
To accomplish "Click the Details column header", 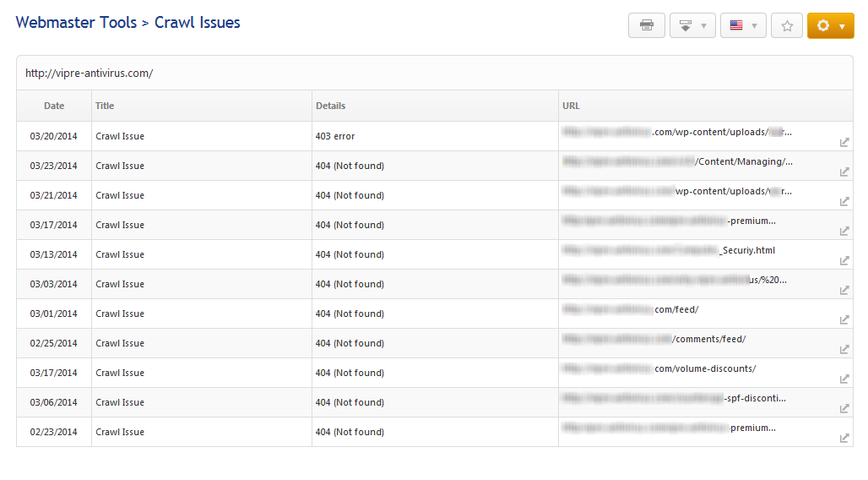I will pos(330,106).
